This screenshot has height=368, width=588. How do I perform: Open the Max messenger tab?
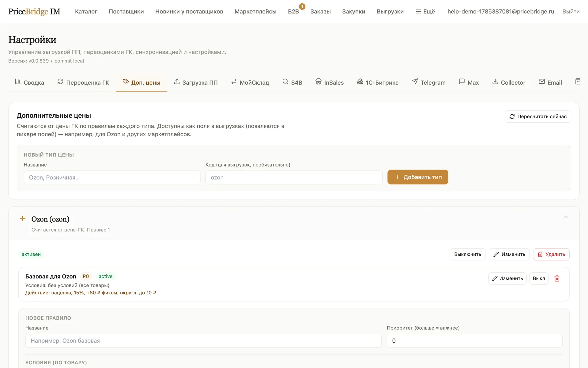pyautogui.click(x=469, y=82)
